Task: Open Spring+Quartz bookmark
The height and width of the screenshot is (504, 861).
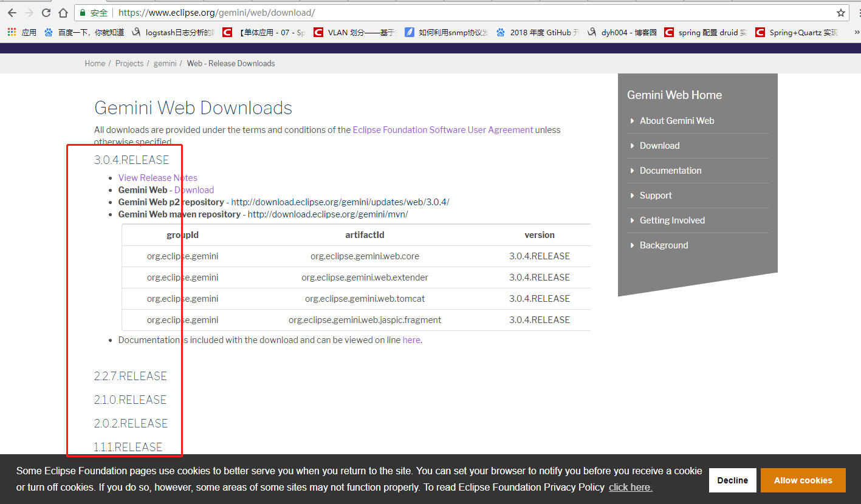Action: pos(797,33)
